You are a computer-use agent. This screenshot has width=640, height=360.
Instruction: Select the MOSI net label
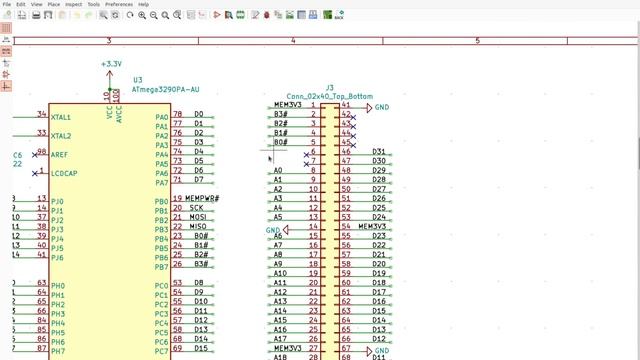click(198, 217)
